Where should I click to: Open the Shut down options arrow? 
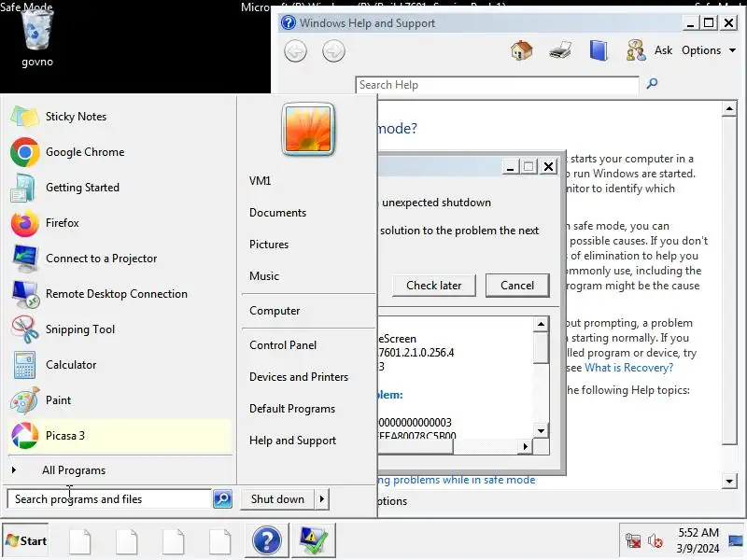tap(321, 499)
